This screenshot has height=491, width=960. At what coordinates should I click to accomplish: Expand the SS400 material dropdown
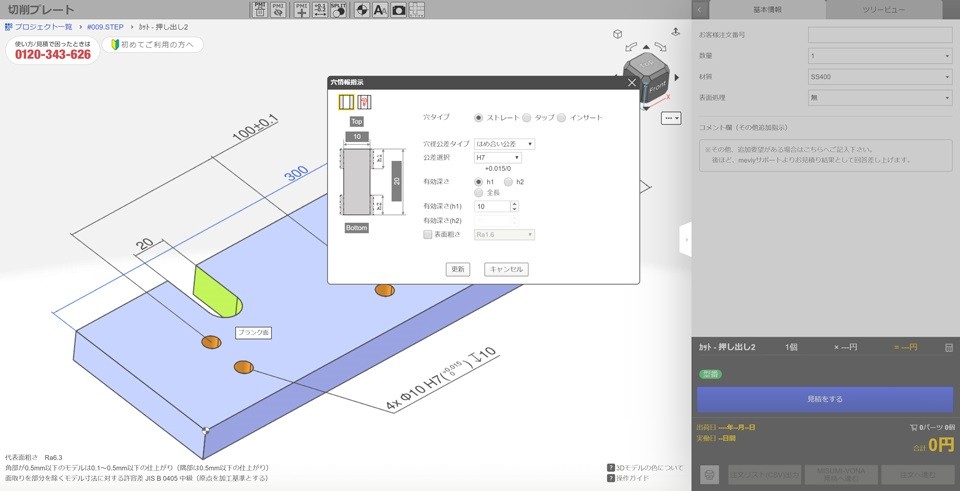(879, 76)
